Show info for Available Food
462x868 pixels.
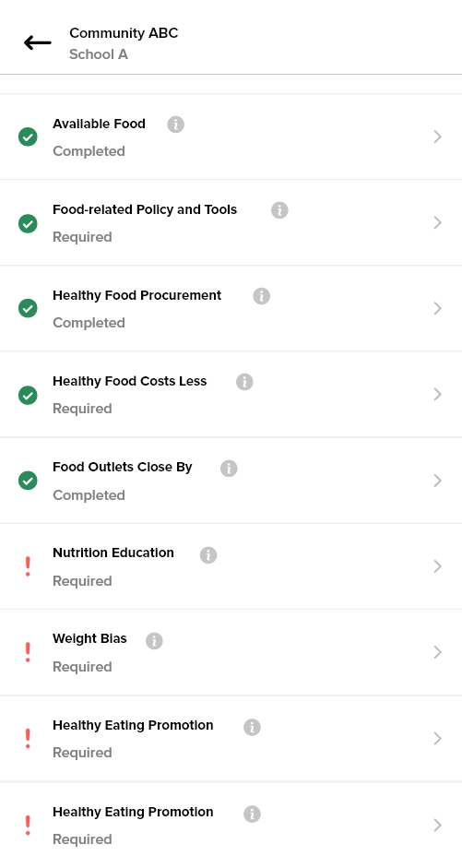point(176,125)
